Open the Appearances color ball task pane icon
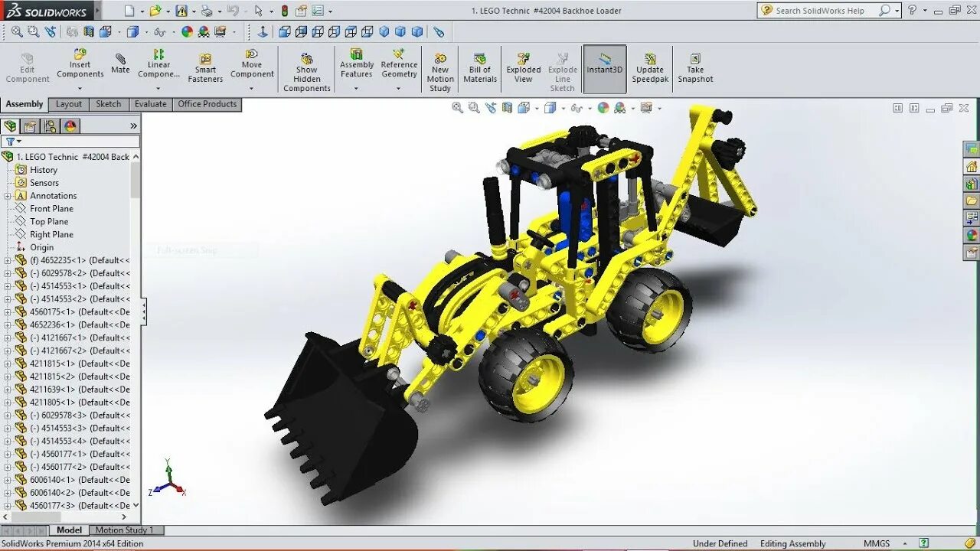This screenshot has width=980, height=551. 972,235
